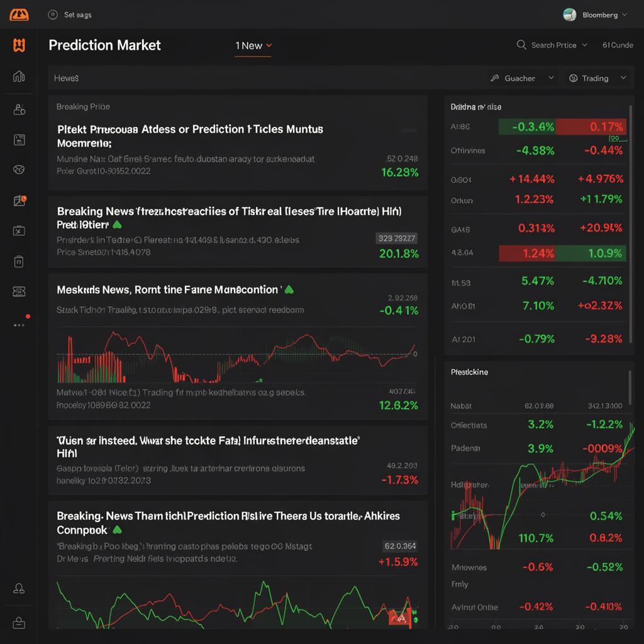Expand the Bloomberg account chevron
The width and height of the screenshot is (644, 644).
pos(625,15)
